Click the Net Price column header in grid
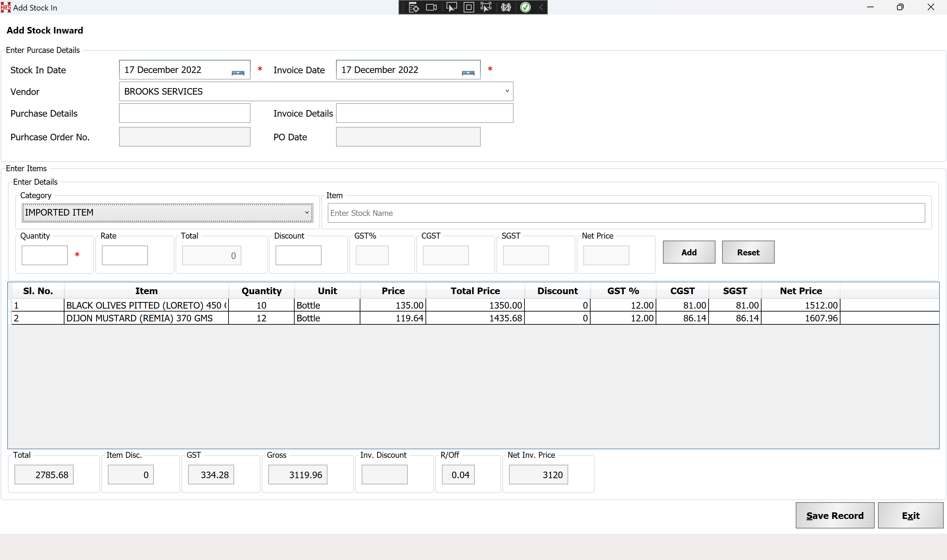The height and width of the screenshot is (560, 947). click(x=801, y=291)
